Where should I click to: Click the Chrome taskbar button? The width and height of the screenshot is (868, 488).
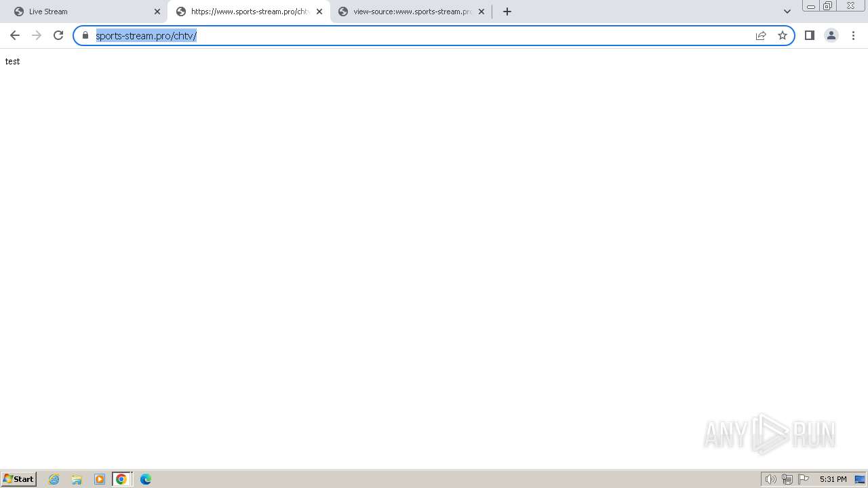coord(121,479)
